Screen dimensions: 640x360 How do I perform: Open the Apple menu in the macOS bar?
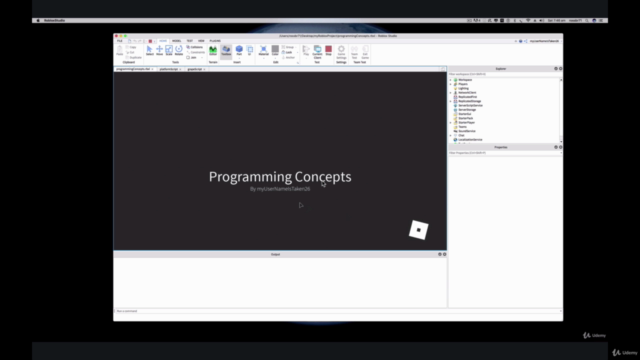tap(38, 20)
